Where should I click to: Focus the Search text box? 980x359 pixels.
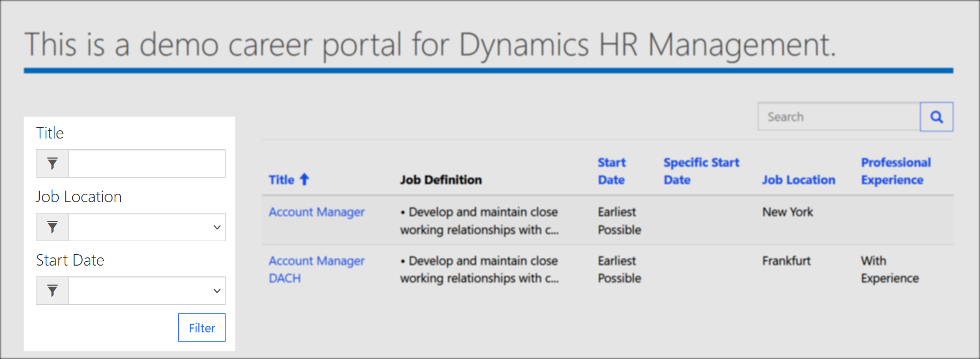point(838,117)
